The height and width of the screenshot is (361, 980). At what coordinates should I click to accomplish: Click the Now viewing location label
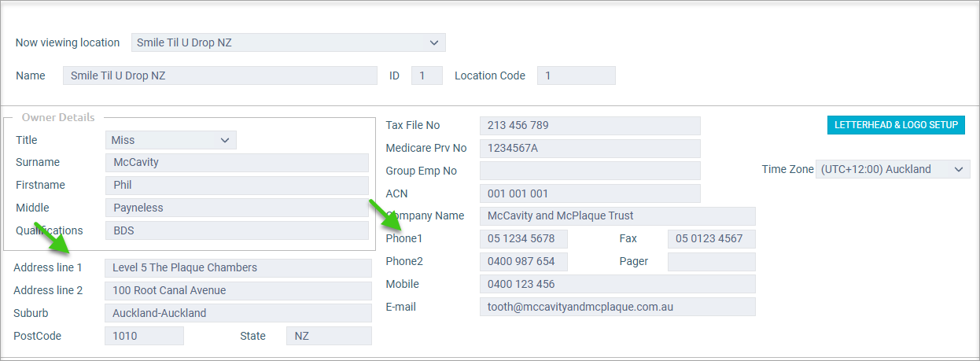pos(68,42)
